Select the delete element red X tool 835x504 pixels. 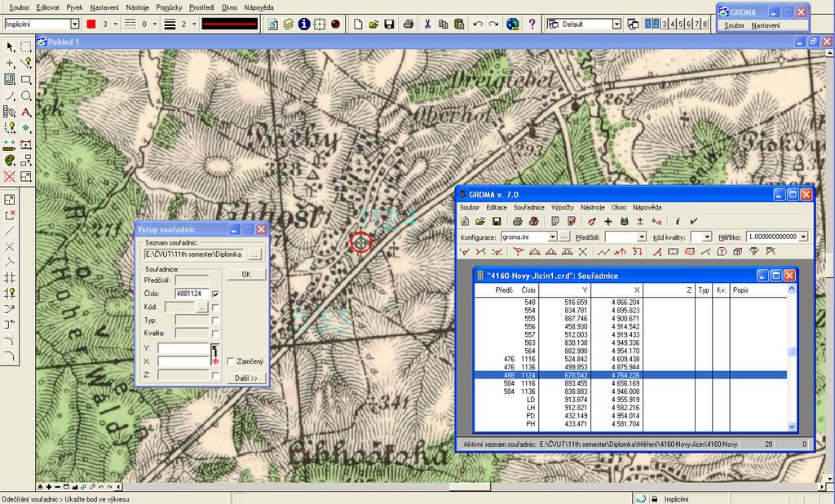(x=10, y=176)
